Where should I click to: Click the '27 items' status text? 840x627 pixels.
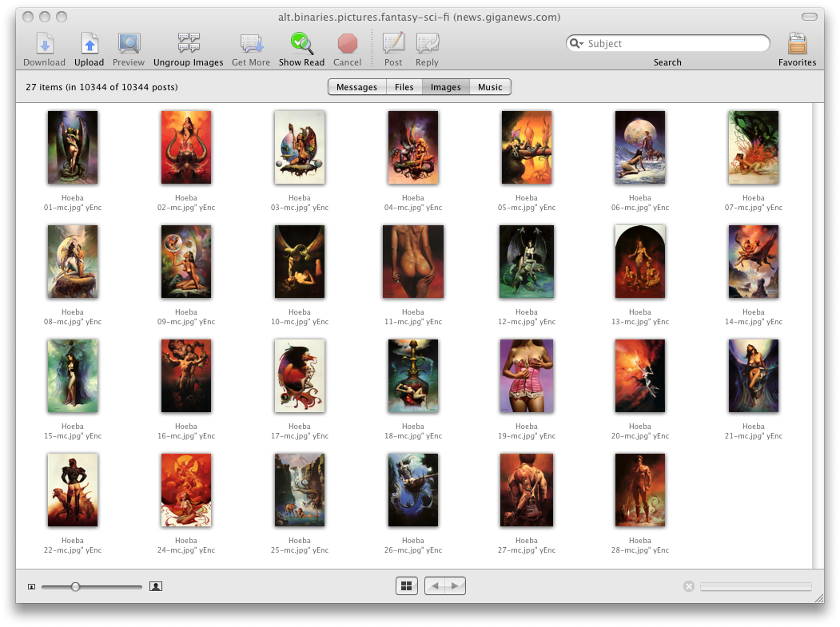click(x=102, y=87)
